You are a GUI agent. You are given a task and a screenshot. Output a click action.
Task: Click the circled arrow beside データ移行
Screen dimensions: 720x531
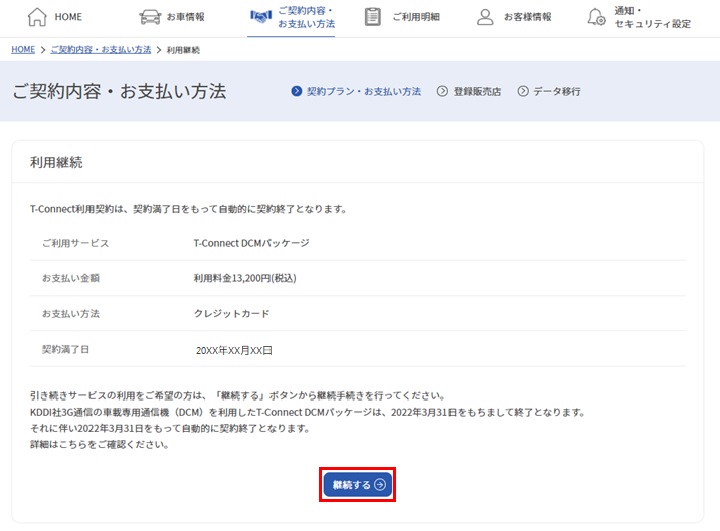click(x=523, y=91)
